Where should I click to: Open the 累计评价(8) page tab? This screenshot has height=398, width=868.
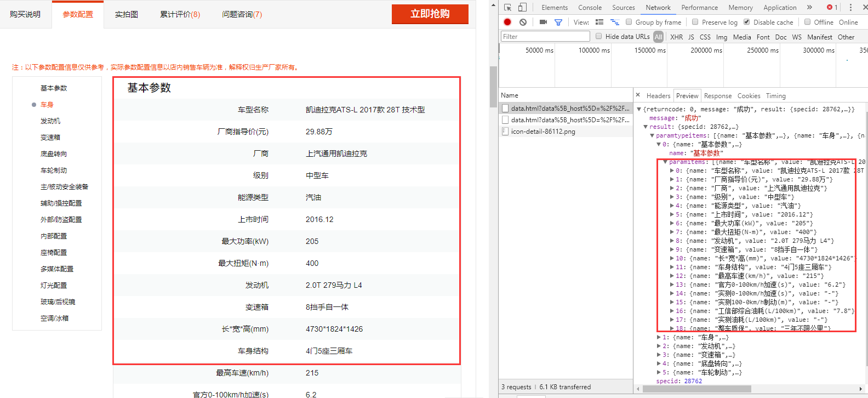click(x=180, y=14)
